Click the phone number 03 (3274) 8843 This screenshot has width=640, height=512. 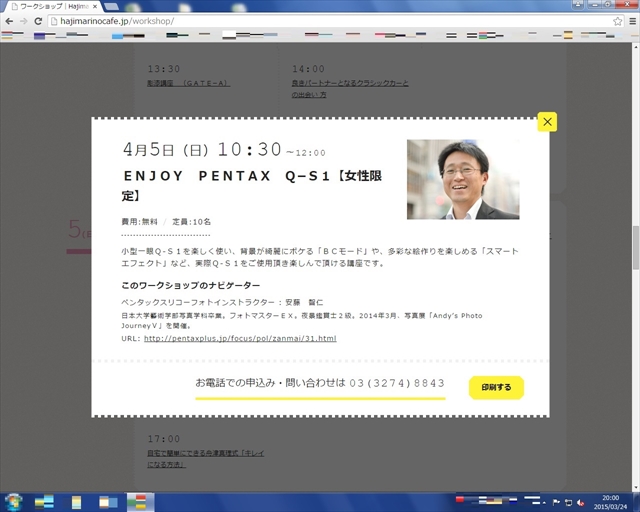coord(397,383)
